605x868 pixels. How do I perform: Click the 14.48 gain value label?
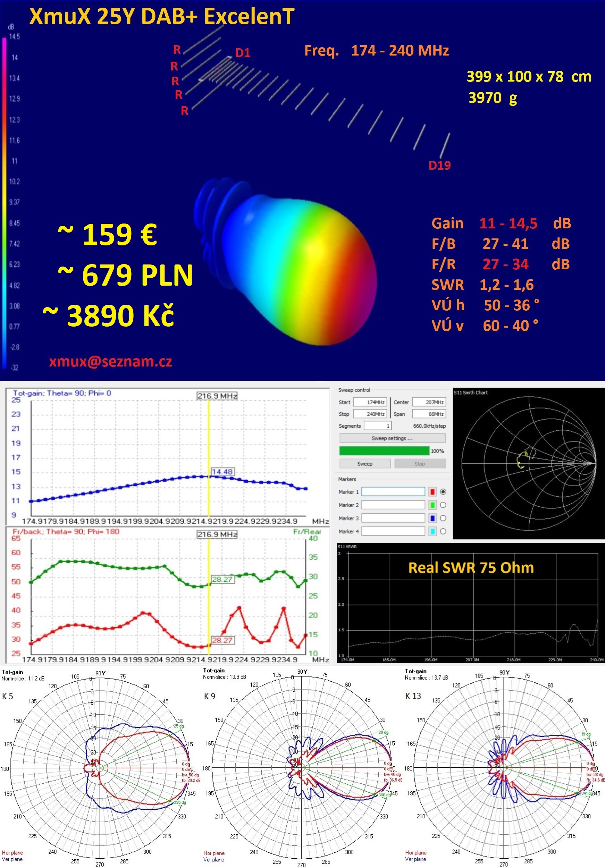point(222,471)
